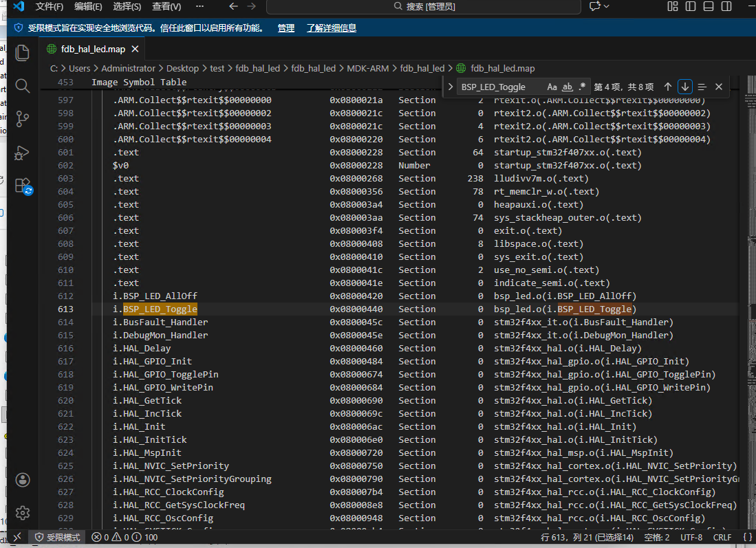Expand the replace field in find widget

click(451, 87)
